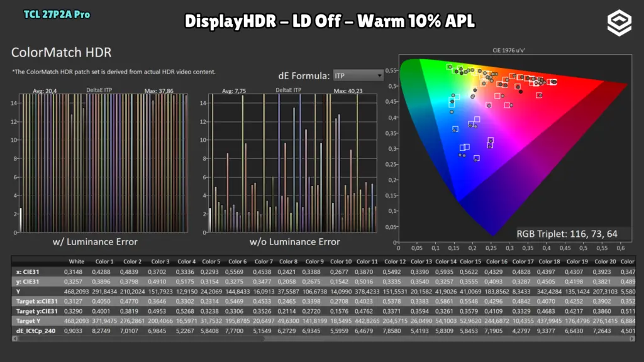The width and height of the screenshot is (644, 362).
Task: Click the cell value '0,5935'
Action: [444, 271]
